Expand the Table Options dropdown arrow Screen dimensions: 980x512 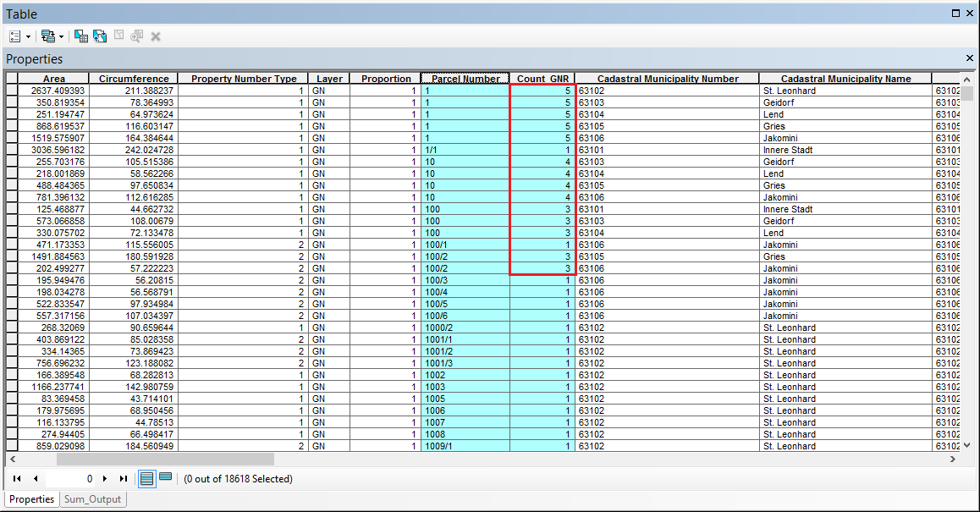click(28, 36)
